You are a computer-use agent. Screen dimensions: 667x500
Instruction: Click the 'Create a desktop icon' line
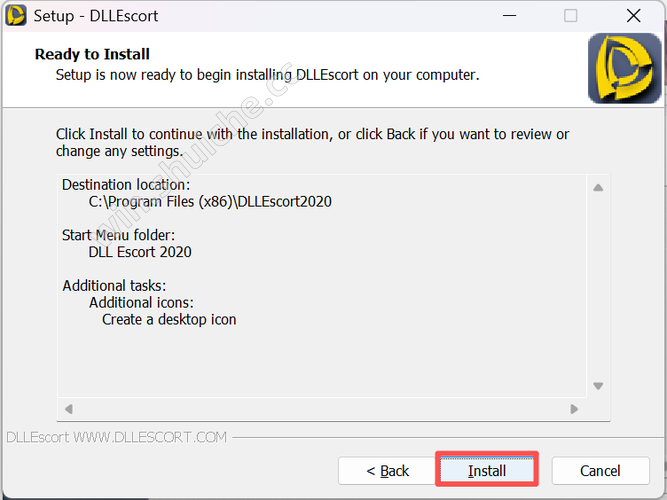coord(169,320)
